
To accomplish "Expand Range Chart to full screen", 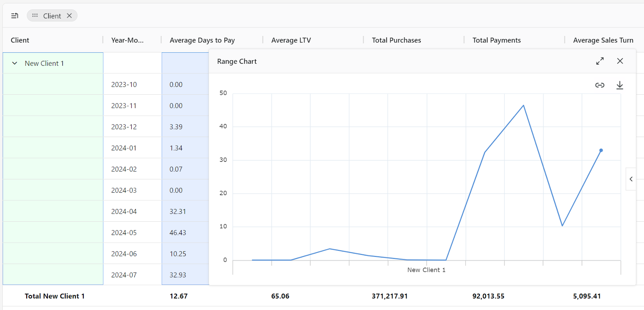I will [600, 61].
